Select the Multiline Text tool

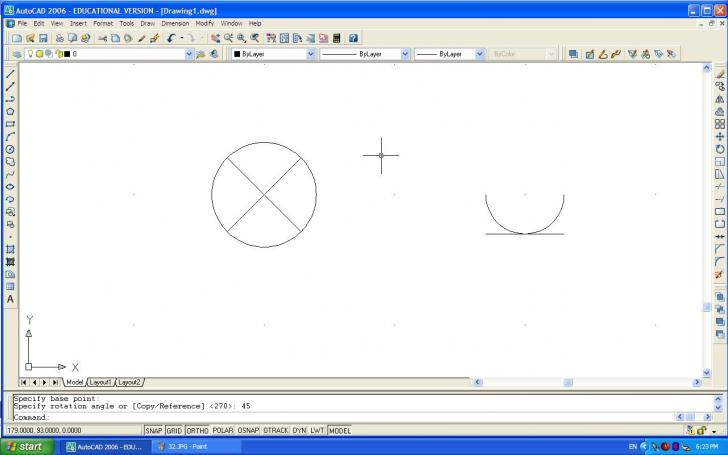click(x=10, y=299)
